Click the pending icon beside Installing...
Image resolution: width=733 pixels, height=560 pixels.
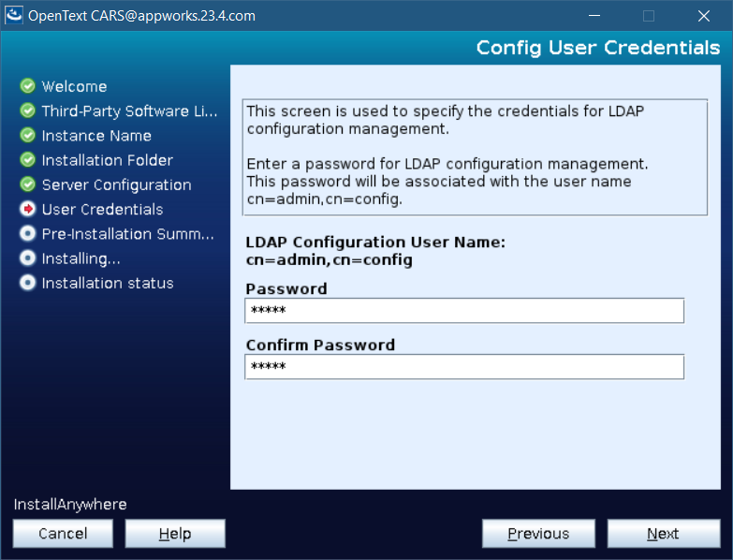coord(27,258)
